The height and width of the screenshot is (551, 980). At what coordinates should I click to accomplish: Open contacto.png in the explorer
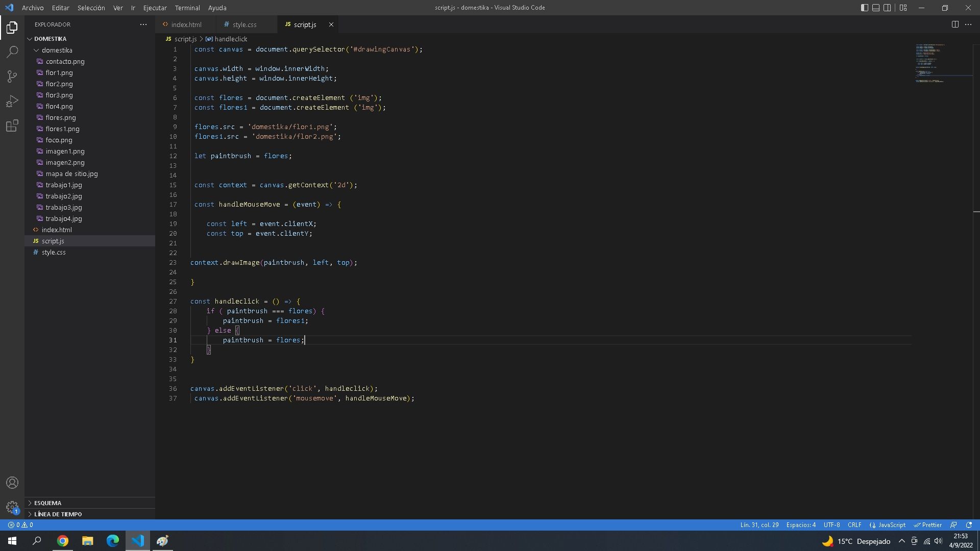coord(65,61)
